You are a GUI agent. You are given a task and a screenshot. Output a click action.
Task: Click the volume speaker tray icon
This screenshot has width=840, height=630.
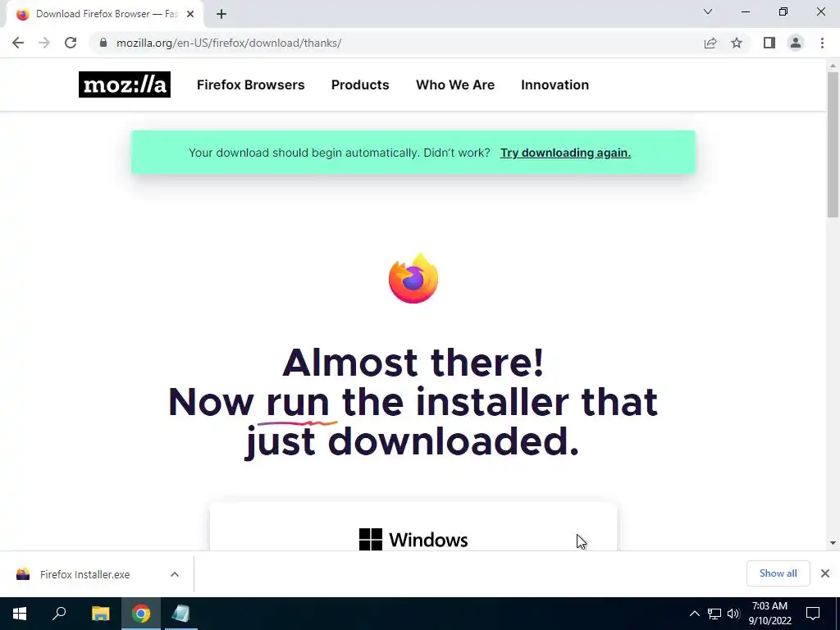(733, 614)
